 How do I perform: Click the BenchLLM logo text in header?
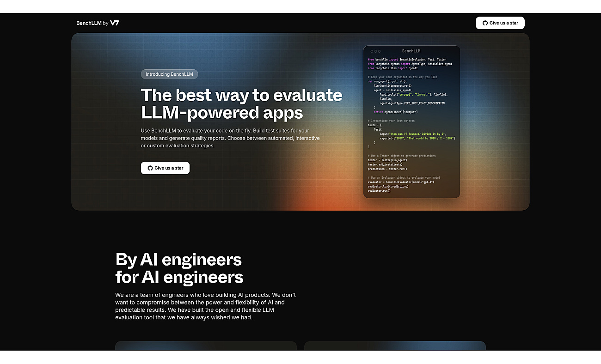89,23
